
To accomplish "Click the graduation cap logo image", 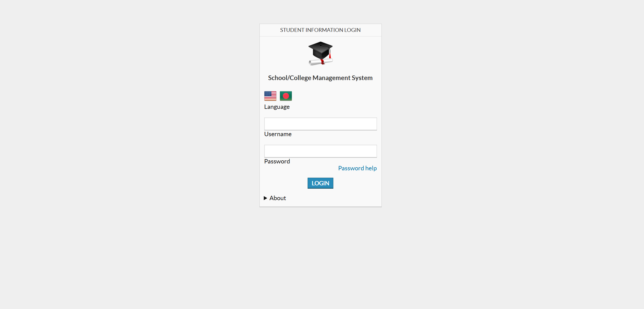I will point(321,54).
